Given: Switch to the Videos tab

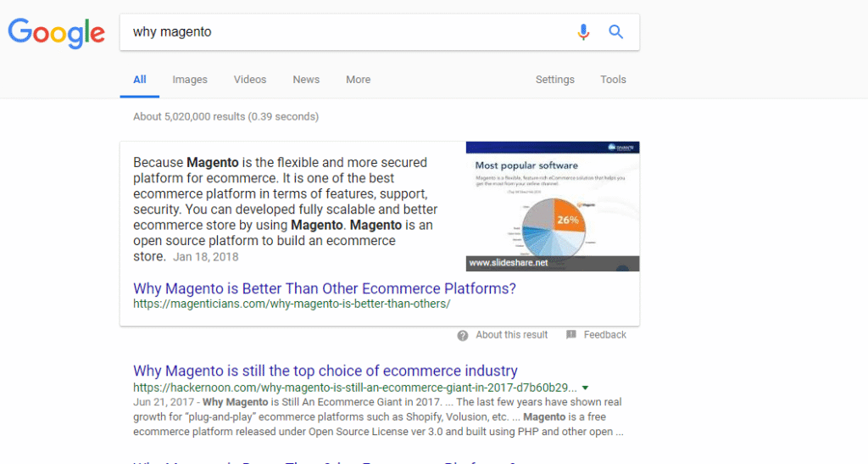Looking at the screenshot, I should click(x=250, y=80).
